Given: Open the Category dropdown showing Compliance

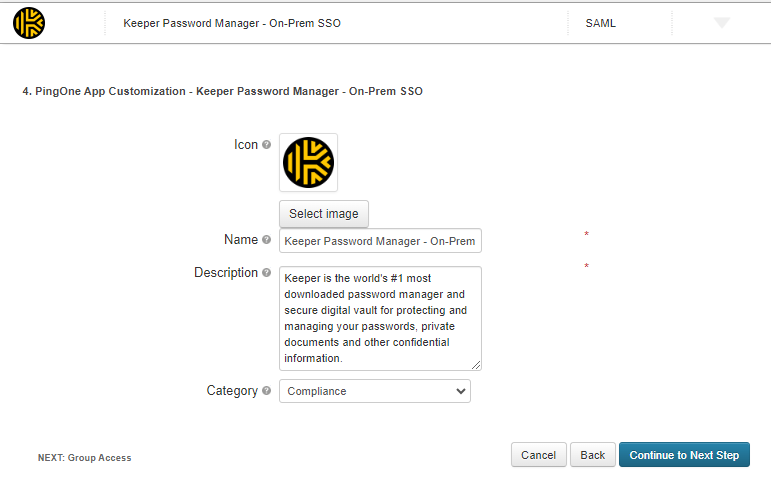Looking at the screenshot, I should pyautogui.click(x=375, y=391).
